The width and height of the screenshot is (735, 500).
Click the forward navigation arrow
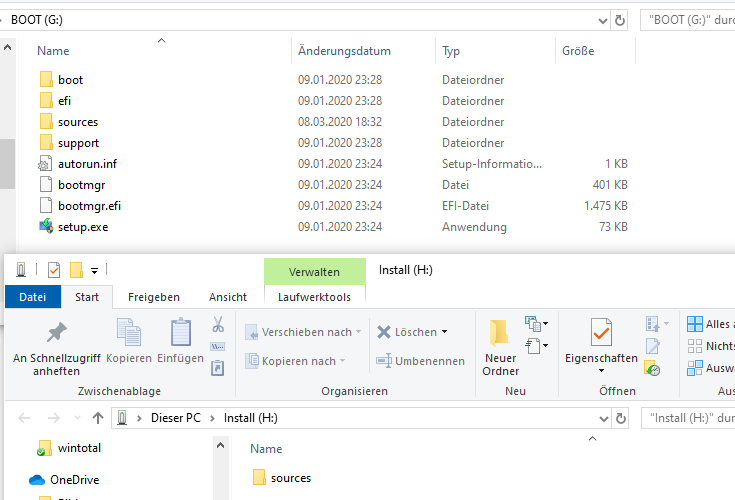pyautogui.click(x=54, y=418)
